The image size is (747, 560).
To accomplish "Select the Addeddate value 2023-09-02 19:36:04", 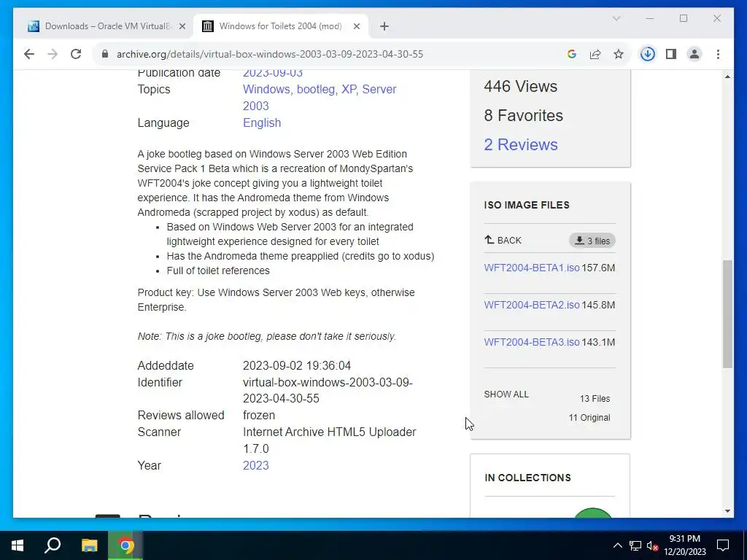I will pyautogui.click(x=297, y=366).
